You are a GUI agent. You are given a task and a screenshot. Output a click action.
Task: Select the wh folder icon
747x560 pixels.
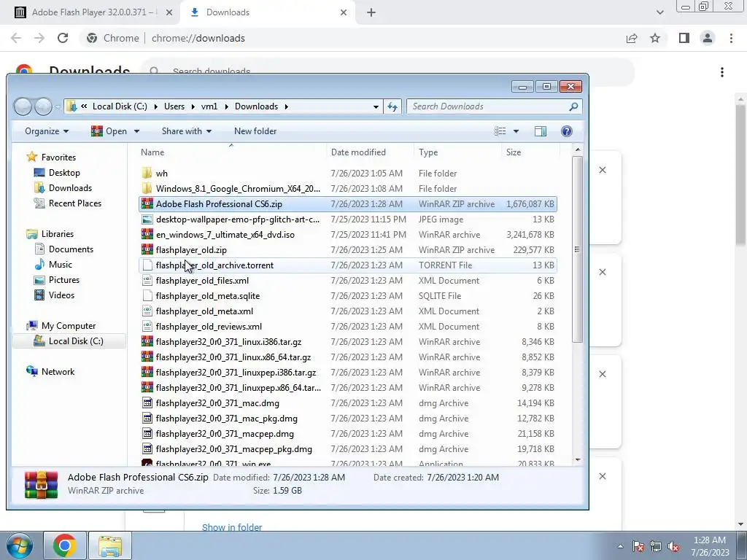tap(147, 173)
